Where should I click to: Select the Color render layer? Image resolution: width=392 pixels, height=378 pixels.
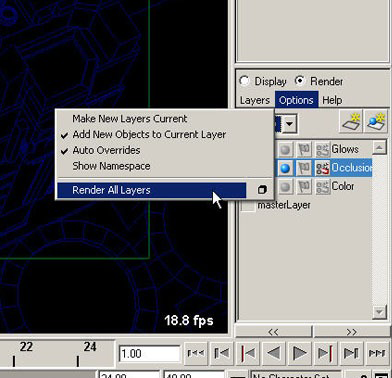(343, 186)
